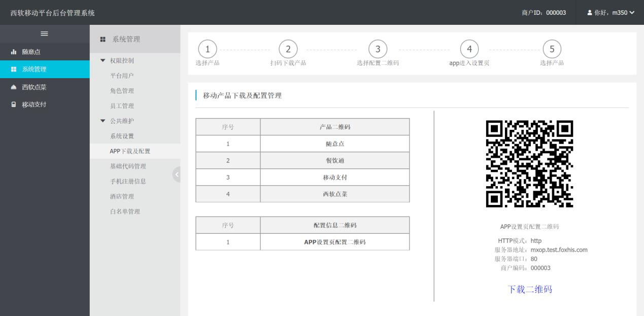644x316 pixels.
Task: Select 系统管理 in the left navigation
Action: pos(45,69)
